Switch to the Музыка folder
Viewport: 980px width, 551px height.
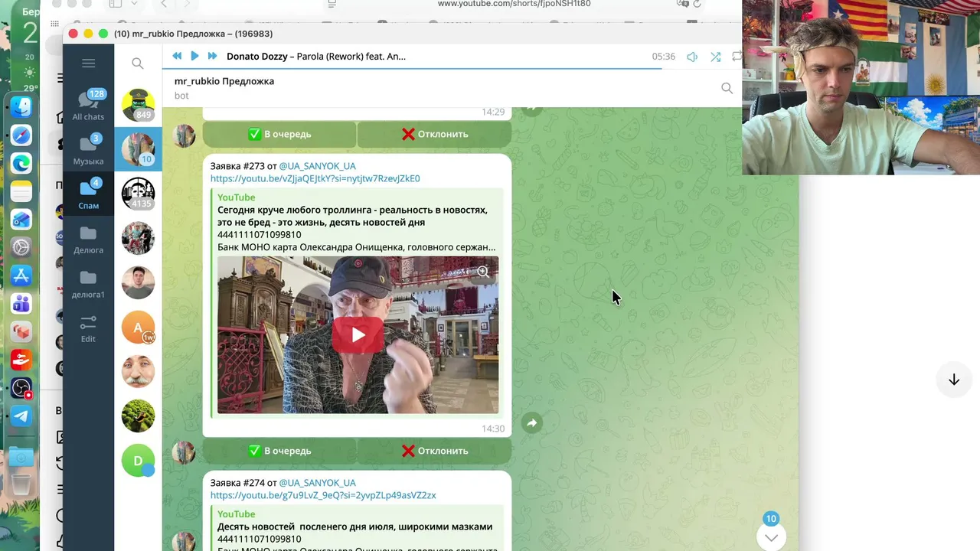point(88,150)
